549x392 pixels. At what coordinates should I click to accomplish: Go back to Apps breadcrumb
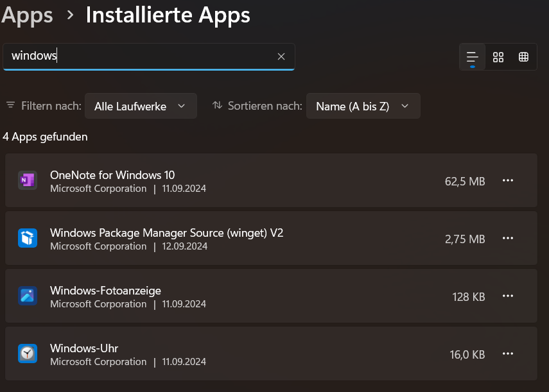pos(27,15)
